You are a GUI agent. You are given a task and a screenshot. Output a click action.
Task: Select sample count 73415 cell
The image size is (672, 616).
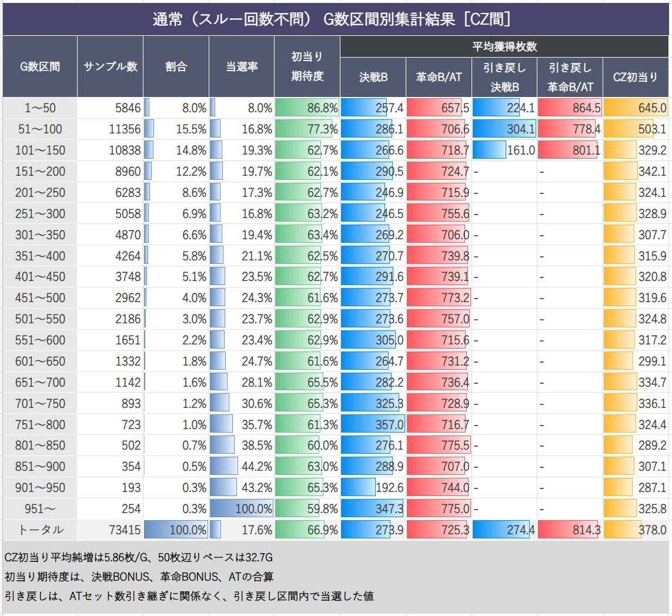(110, 530)
